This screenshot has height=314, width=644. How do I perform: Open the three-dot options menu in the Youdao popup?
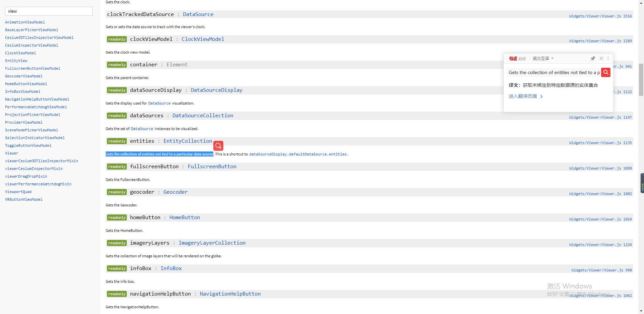click(x=608, y=58)
